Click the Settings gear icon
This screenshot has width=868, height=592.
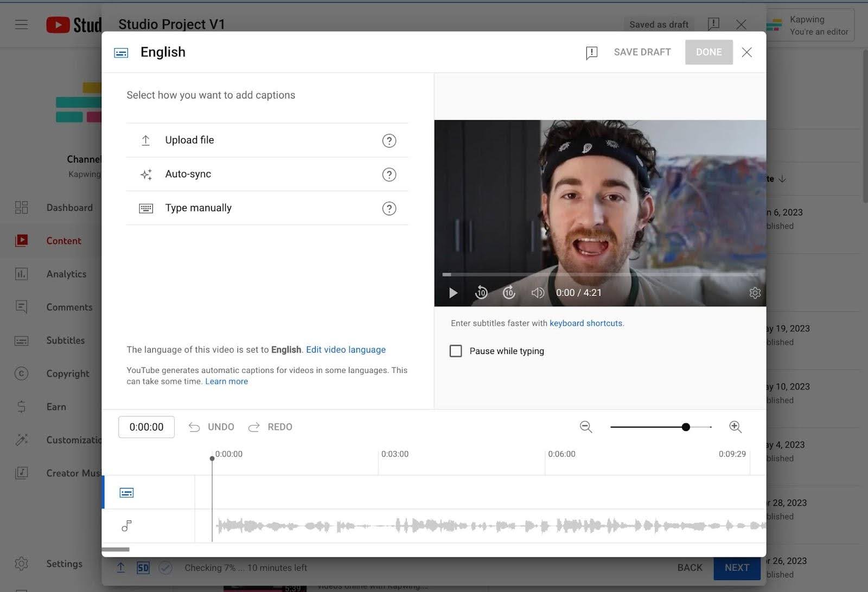coord(21,564)
